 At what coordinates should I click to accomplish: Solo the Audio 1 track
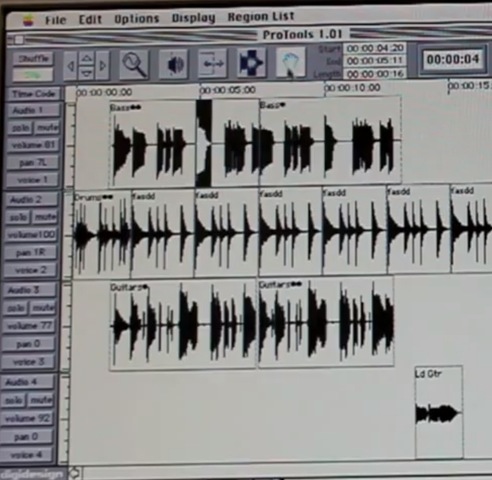[x=20, y=128]
